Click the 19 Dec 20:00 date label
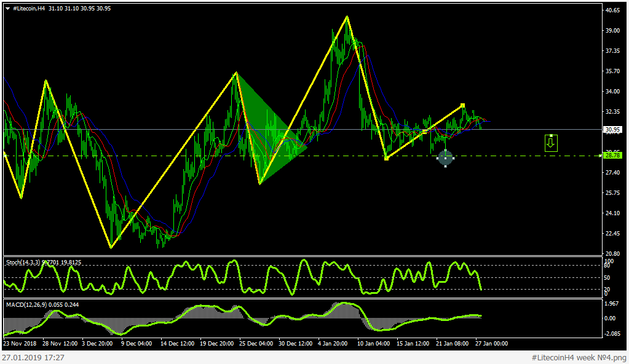 (216, 344)
